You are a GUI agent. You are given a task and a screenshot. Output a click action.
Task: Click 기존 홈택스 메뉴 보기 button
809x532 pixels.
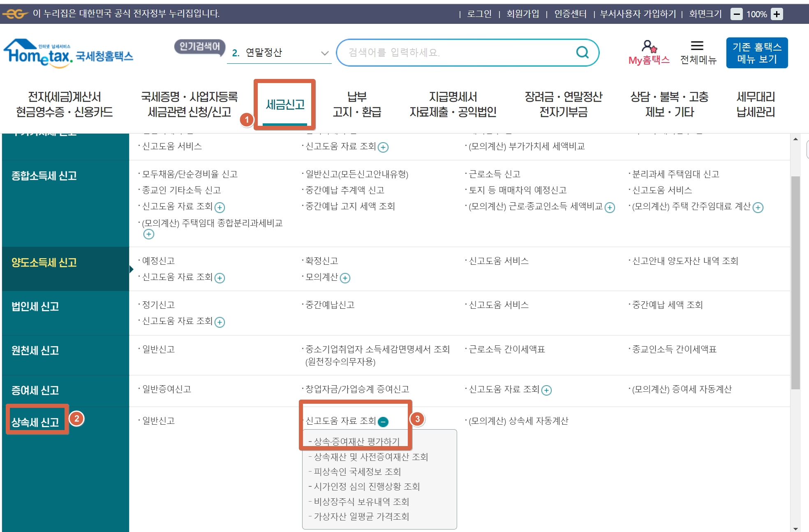point(756,53)
